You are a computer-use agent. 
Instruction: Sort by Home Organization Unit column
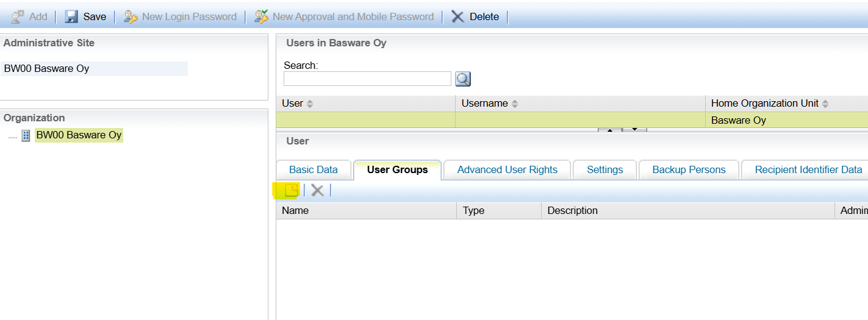point(786,104)
